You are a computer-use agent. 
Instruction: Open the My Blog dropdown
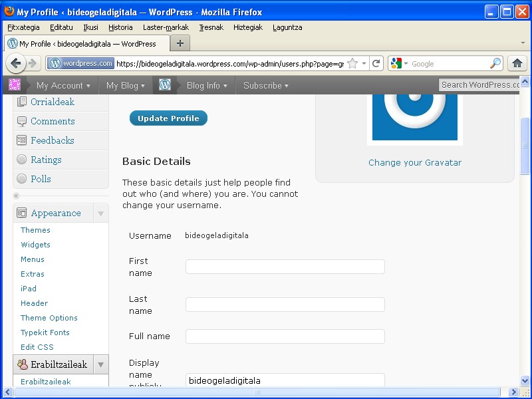pyautogui.click(x=125, y=85)
